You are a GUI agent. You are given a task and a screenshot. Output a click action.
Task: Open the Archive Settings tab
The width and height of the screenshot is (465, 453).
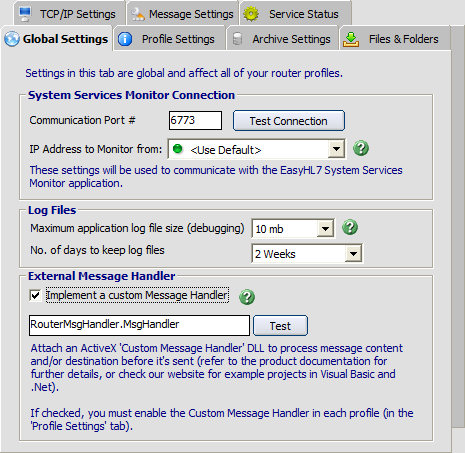pos(283,39)
